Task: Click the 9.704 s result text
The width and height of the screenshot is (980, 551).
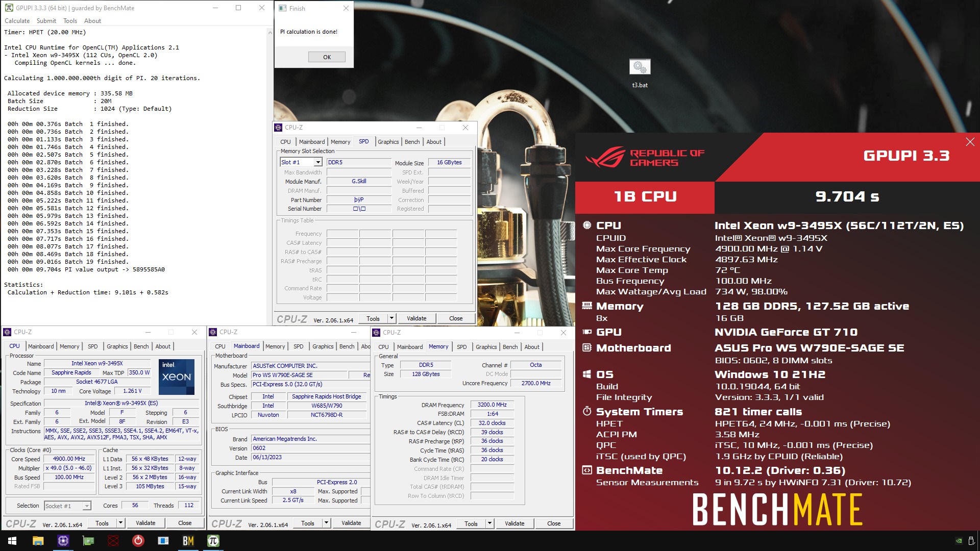Action: point(847,196)
